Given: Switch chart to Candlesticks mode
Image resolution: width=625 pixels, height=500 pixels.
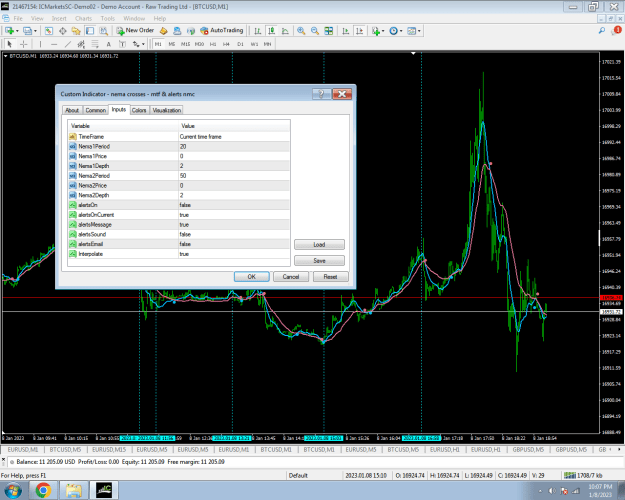Looking at the screenshot, I should (272, 31).
